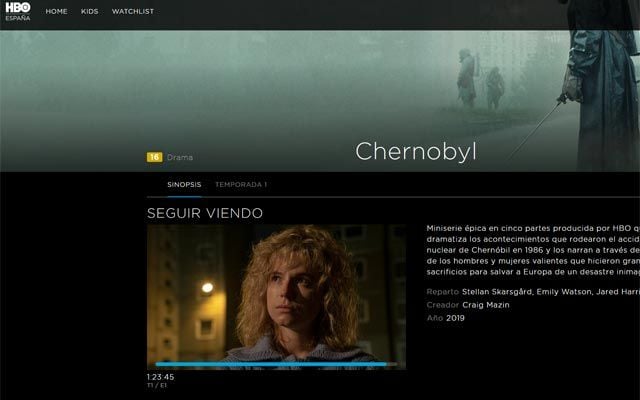The width and height of the screenshot is (640, 400).
Task: Open the HOME menu item
Action: (x=56, y=11)
